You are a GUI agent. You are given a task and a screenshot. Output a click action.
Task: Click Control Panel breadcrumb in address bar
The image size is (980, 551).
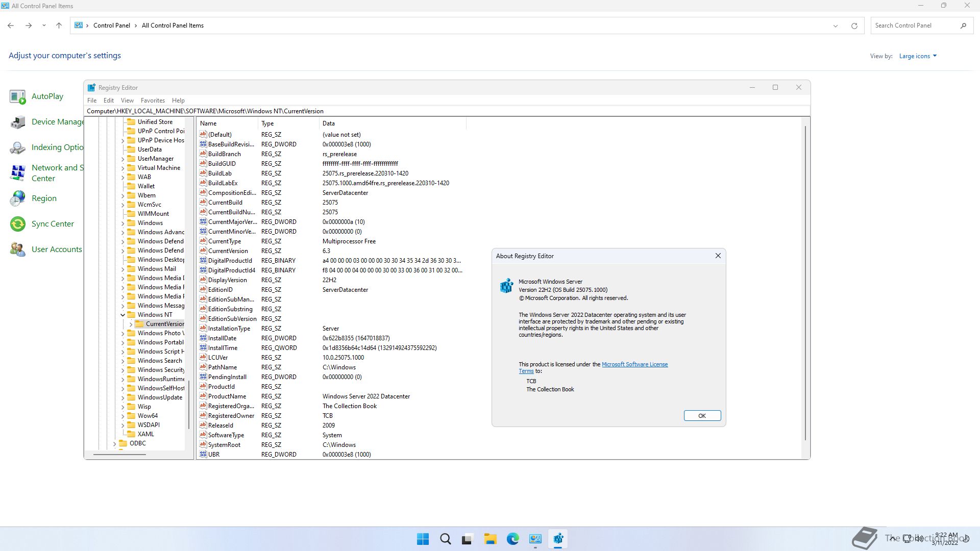[x=112, y=26]
